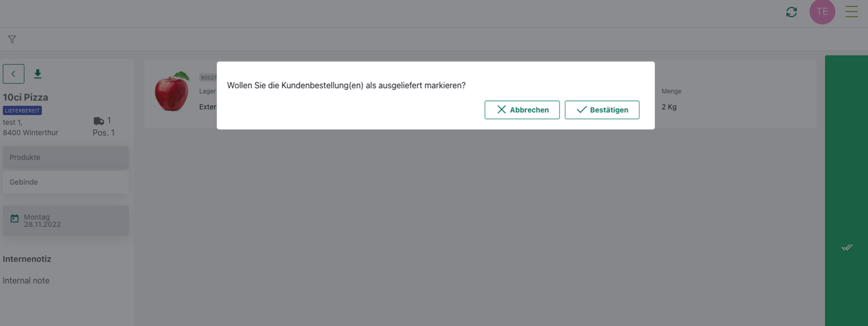This screenshot has width=868, height=326.
Task: Open the hamburger menu
Action: click(x=852, y=12)
